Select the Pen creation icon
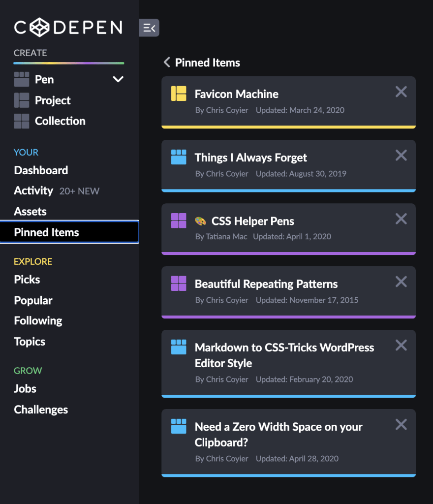This screenshot has height=504, width=433. 22,79
